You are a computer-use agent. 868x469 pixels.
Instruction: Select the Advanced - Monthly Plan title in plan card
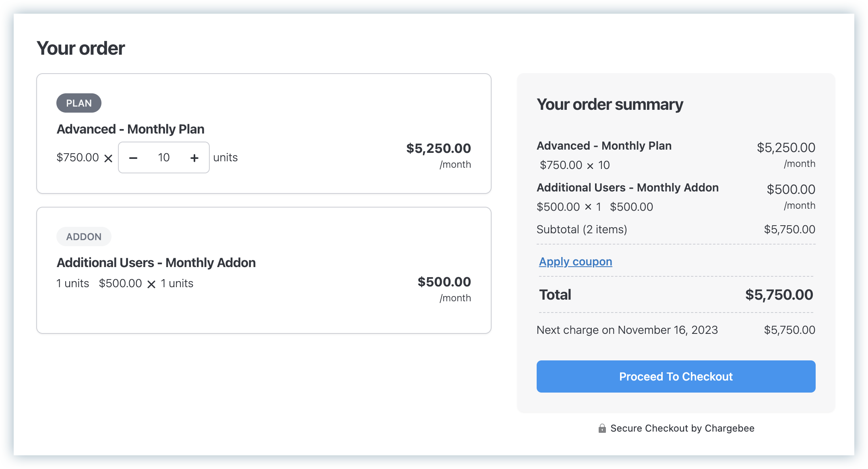(130, 129)
